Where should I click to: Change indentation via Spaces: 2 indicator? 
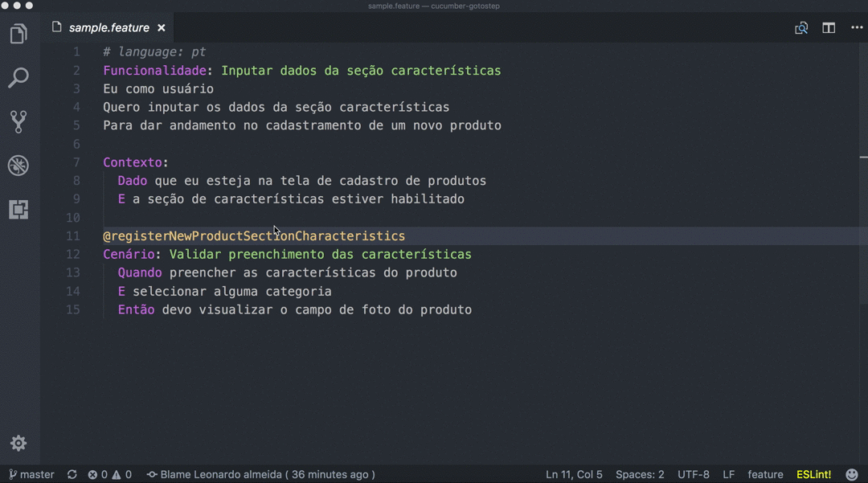tap(640, 474)
